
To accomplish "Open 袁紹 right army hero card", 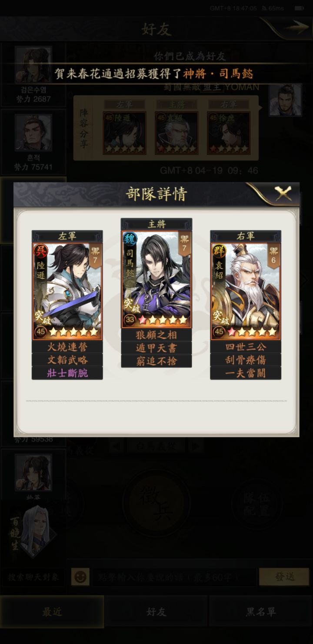I will 246,291.
